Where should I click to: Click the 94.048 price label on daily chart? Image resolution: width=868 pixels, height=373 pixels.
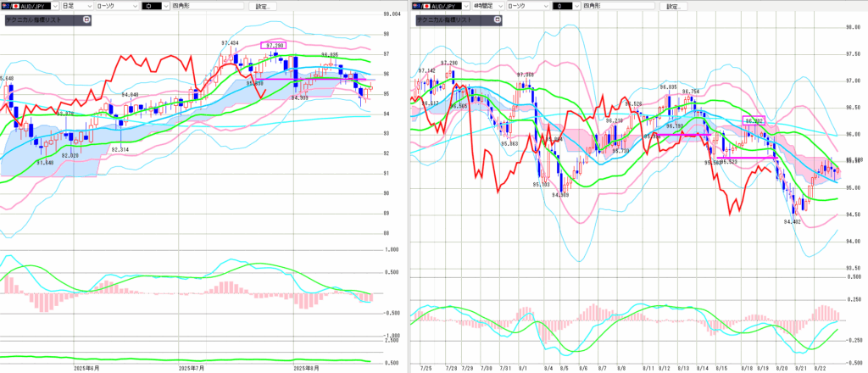(130, 95)
